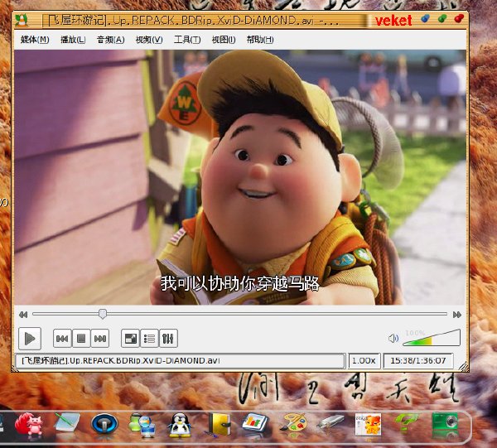Open the 播放(L) playback menu
The image size is (497, 448).
[73, 40]
